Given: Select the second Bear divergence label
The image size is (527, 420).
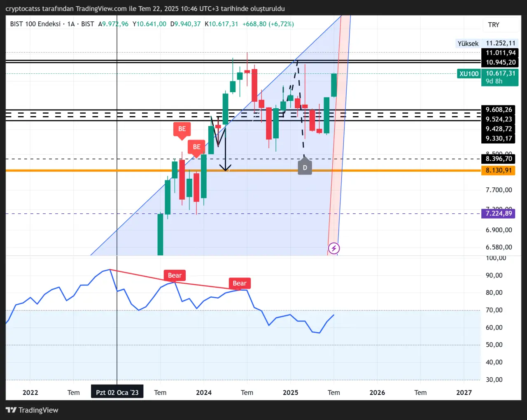Looking at the screenshot, I should click(x=239, y=283).
